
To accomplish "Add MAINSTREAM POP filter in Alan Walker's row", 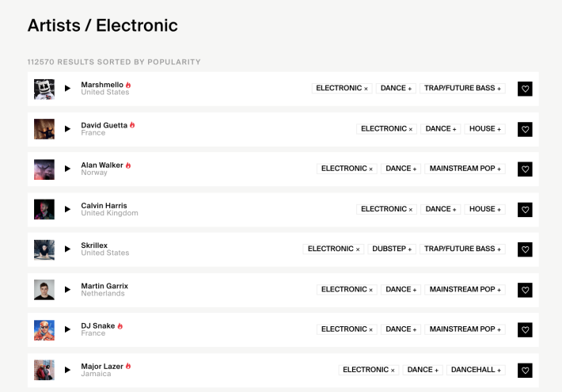I will tap(465, 169).
